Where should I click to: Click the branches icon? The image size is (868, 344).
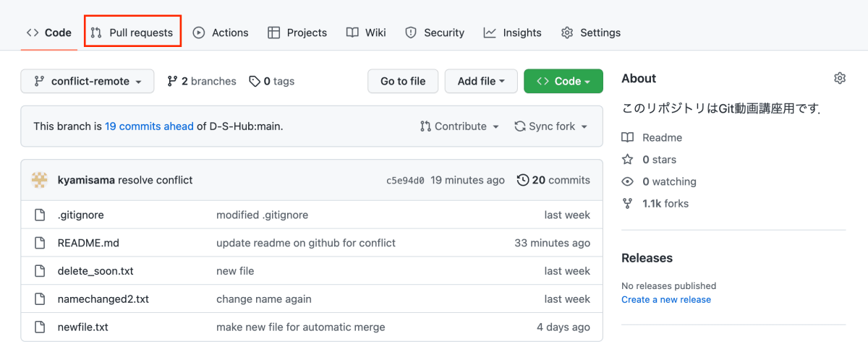[172, 82]
